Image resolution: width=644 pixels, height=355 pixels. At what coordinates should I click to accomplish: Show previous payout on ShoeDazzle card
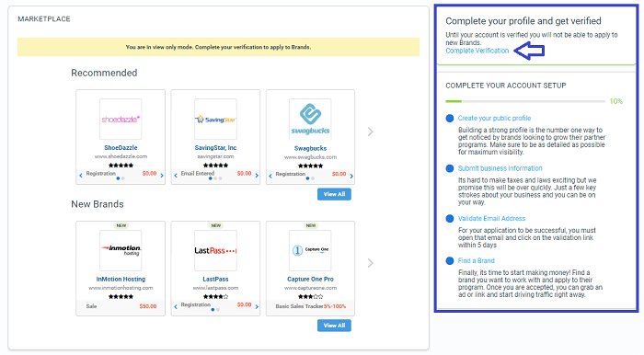click(x=81, y=176)
